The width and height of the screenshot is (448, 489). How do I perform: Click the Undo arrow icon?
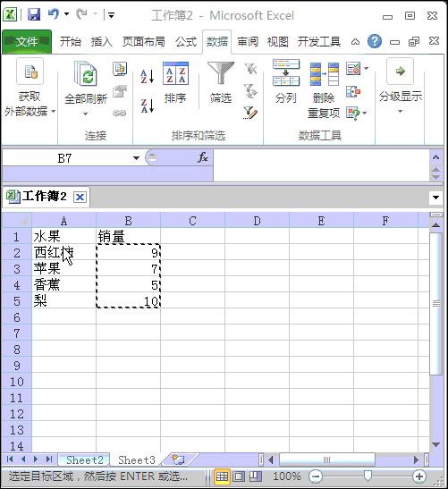pyautogui.click(x=54, y=14)
